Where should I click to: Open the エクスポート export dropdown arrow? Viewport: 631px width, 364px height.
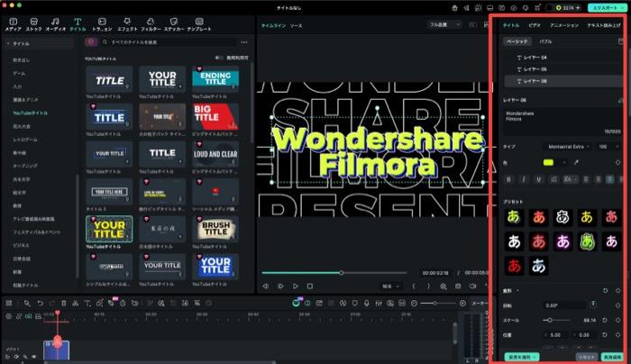[621, 7]
